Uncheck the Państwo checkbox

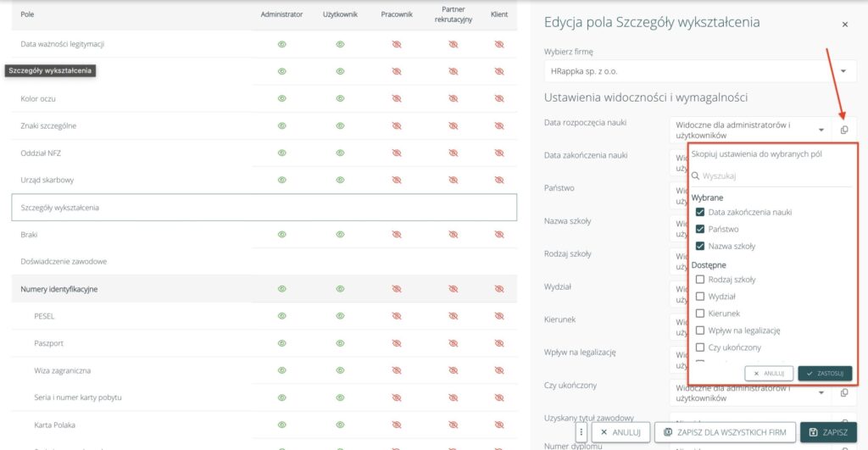click(x=700, y=229)
